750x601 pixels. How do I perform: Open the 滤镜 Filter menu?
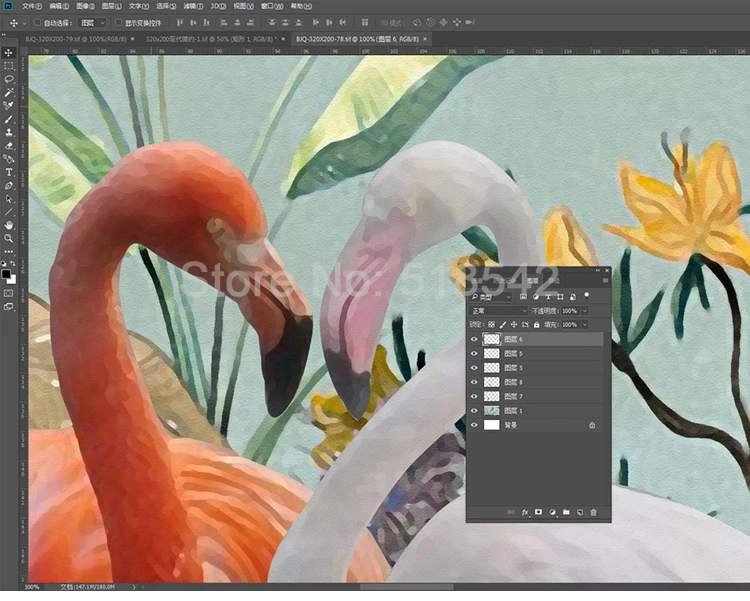pos(193,6)
